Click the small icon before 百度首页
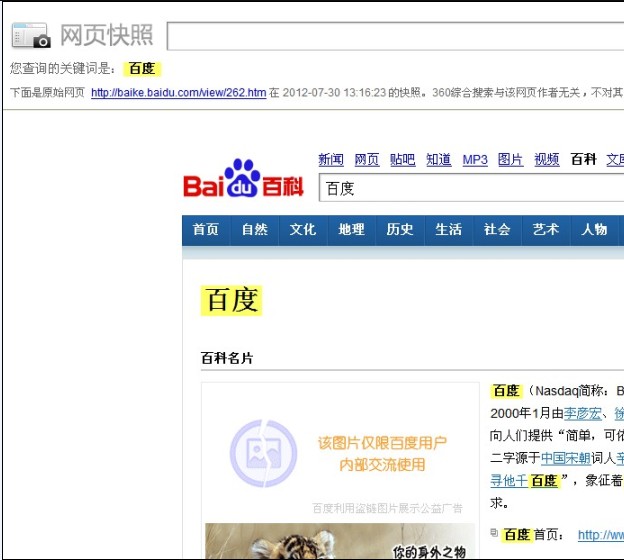624x560 pixels. pyautogui.click(x=494, y=533)
